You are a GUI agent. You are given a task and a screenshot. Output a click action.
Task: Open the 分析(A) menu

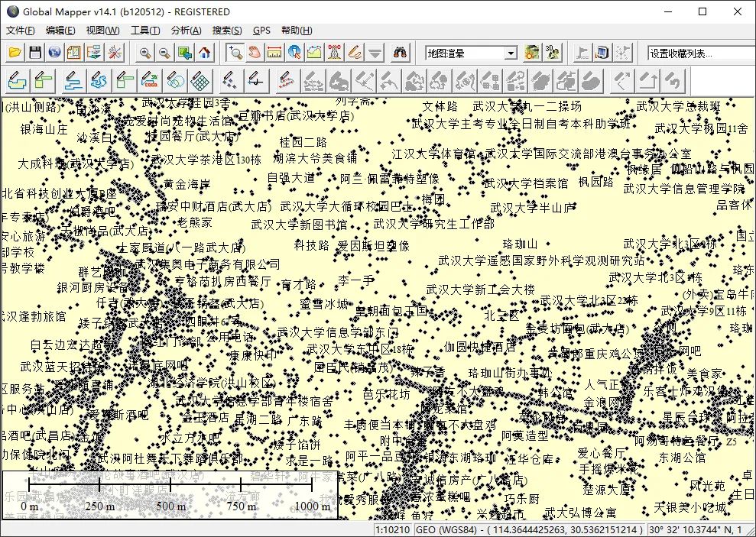tap(186, 31)
